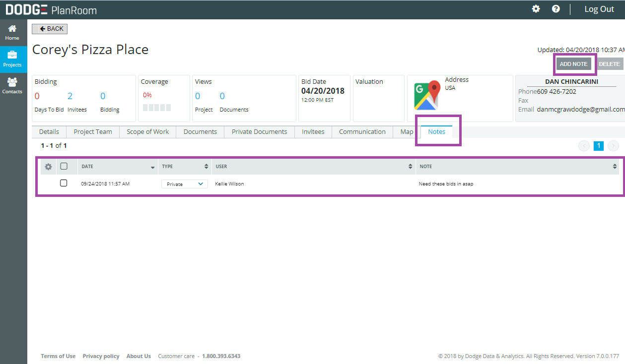Viewport: 625px width, 364px height.
Task: Click the ADD NOTE button
Action: click(574, 63)
